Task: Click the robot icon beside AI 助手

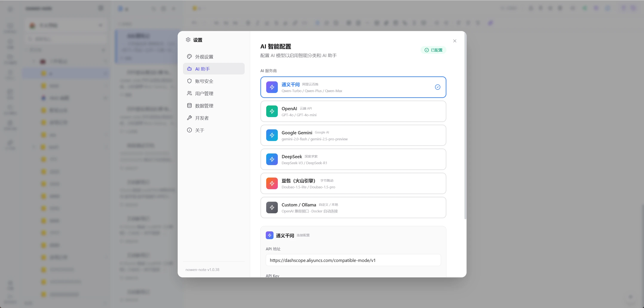Action: click(189, 69)
